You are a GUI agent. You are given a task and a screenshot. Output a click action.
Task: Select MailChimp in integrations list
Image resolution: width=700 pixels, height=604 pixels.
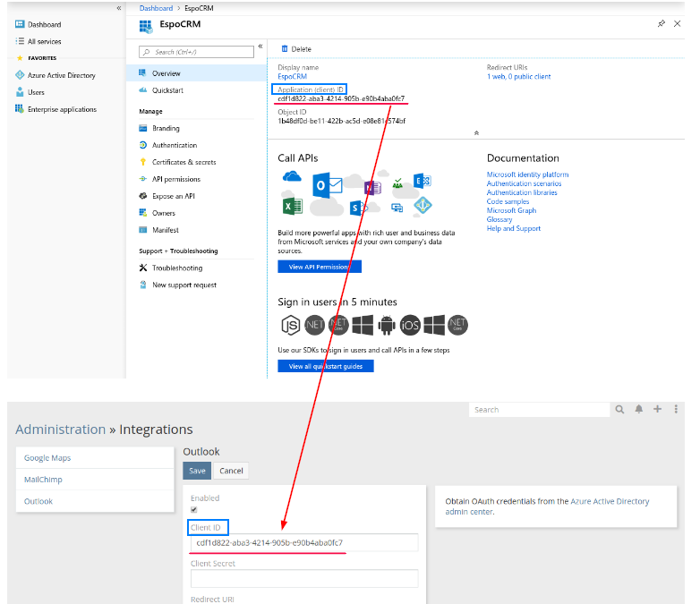(43, 480)
